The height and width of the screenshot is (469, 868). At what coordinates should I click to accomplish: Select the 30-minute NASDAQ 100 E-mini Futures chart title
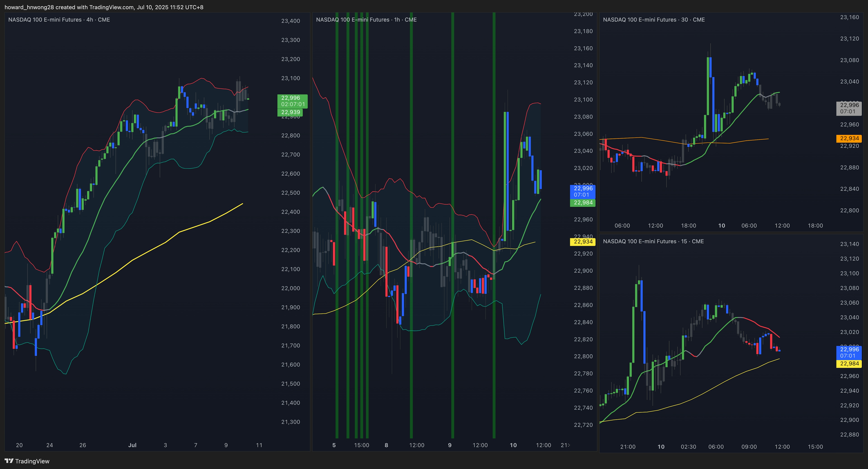tap(654, 19)
